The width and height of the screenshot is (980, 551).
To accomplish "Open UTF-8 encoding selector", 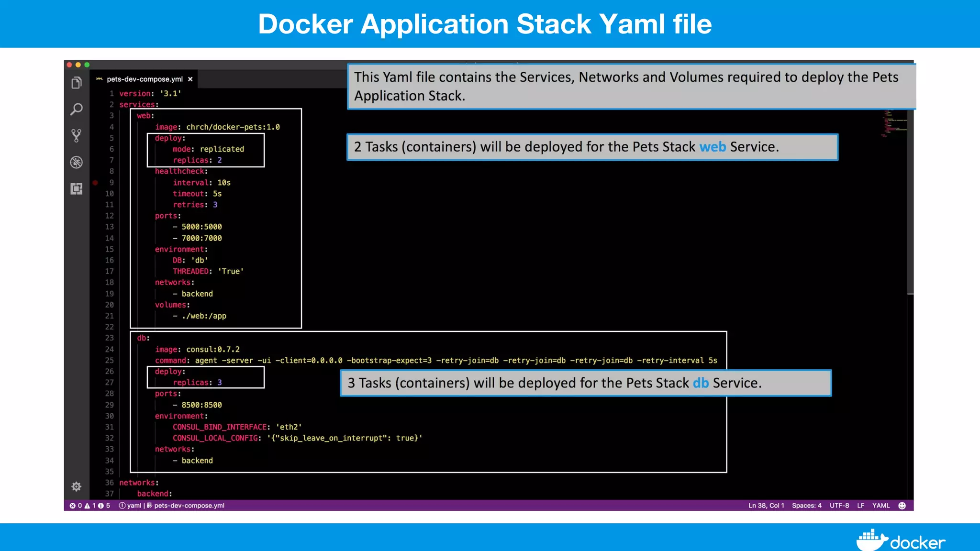I will click(x=839, y=506).
